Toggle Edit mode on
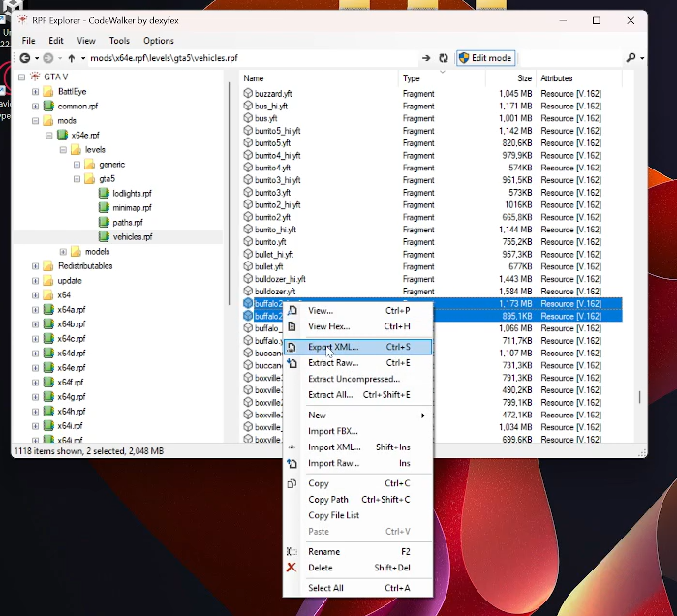Viewport: 677px width, 616px height. (485, 58)
